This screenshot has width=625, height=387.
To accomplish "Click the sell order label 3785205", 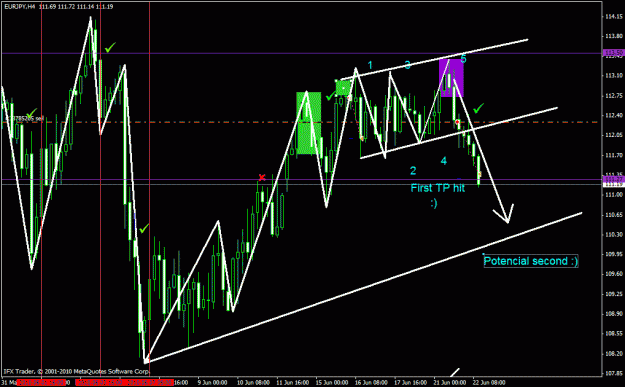I will [x=29, y=118].
